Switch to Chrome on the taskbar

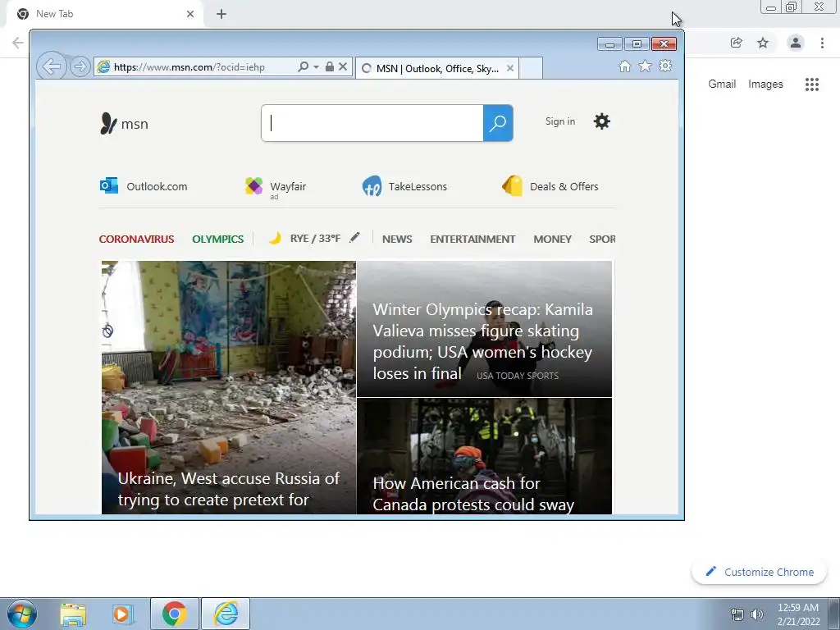click(174, 614)
